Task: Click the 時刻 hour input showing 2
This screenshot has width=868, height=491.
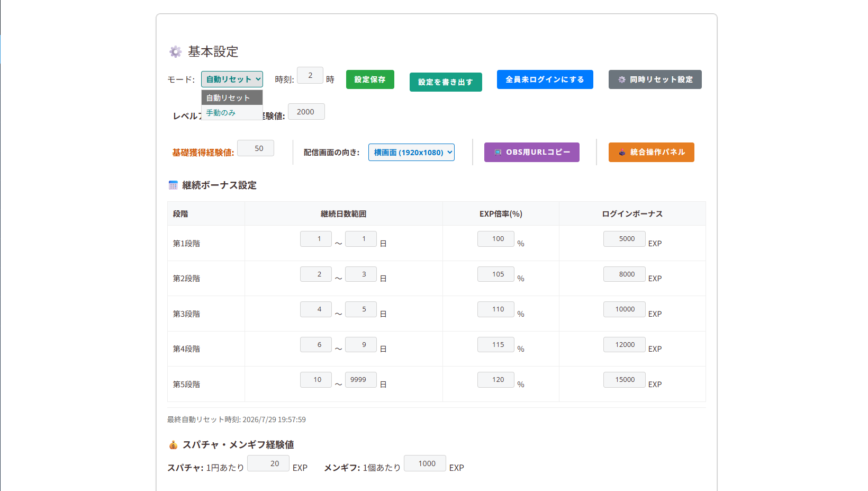Action: coord(310,75)
